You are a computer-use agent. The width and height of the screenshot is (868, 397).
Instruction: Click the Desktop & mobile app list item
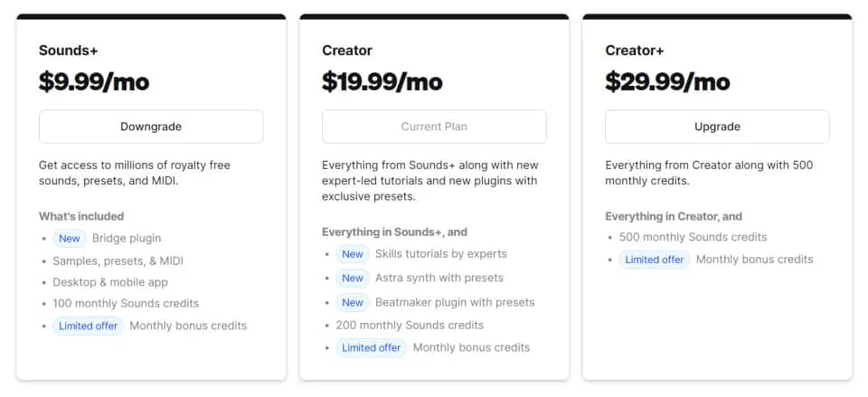tap(110, 282)
